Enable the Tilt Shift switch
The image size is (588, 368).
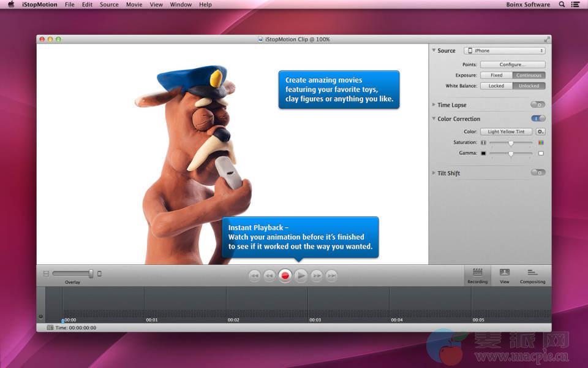538,173
